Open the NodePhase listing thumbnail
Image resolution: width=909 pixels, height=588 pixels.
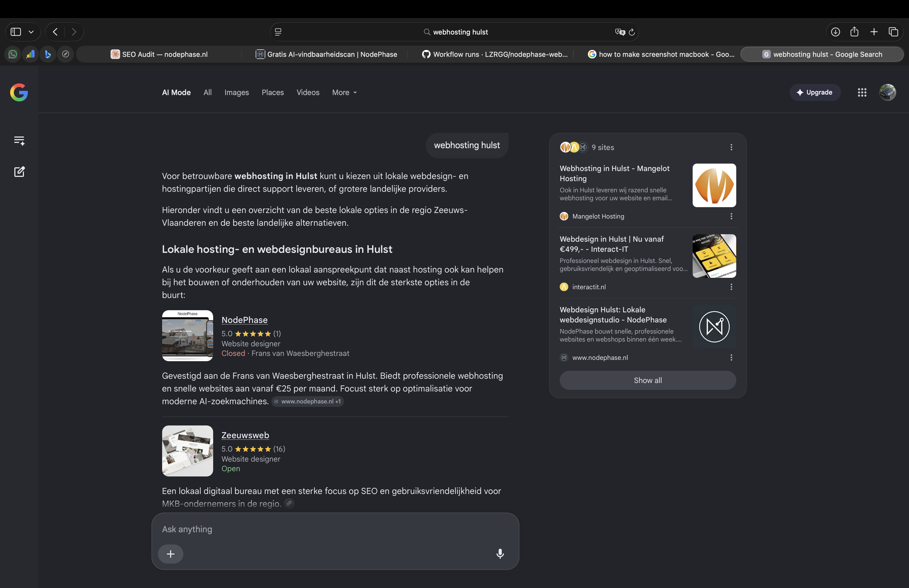(x=188, y=335)
